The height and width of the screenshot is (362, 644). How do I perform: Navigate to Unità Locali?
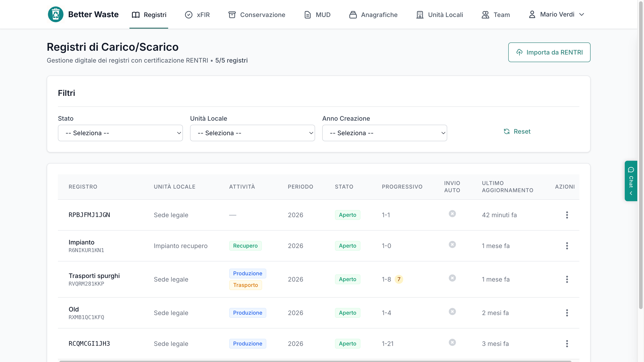(x=439, y=15)
